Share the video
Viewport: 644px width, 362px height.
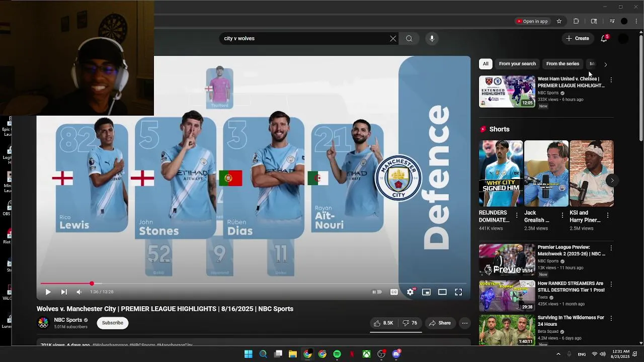(440, 323)
